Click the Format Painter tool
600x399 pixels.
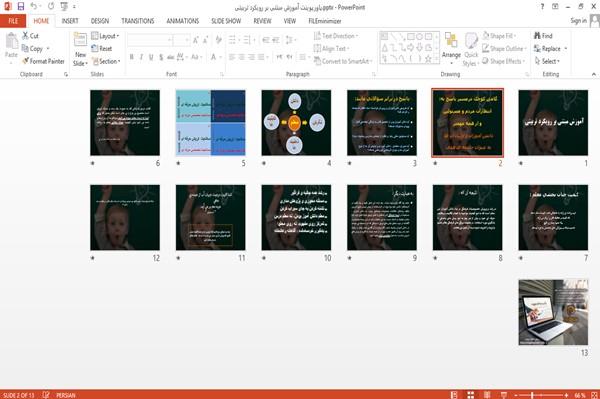43,61
